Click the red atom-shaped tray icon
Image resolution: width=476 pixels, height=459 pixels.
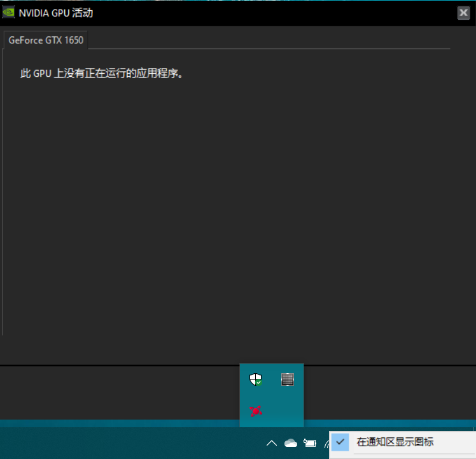pyautogui.click(x=255, y=411)
